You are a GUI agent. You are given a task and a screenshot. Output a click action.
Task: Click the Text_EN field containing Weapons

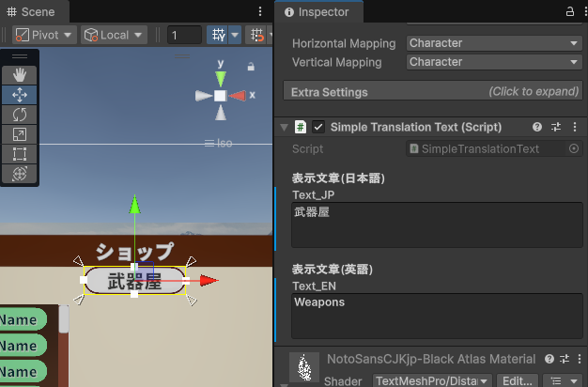pyautogui.click(x=437, y=315)
